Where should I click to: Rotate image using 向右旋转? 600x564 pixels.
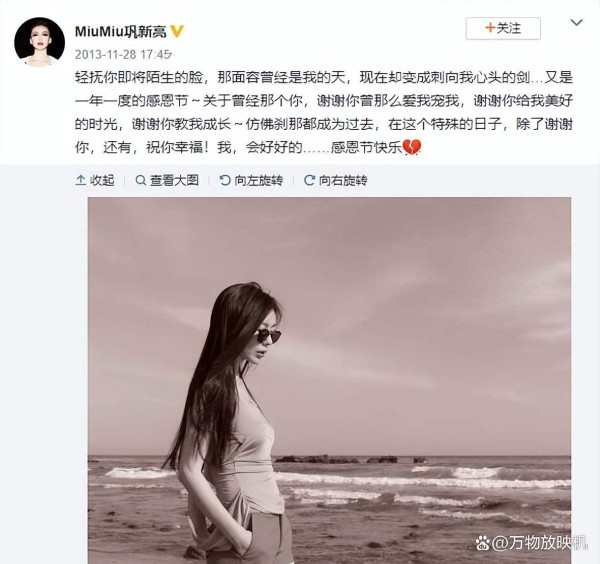[x=336, y=180]
